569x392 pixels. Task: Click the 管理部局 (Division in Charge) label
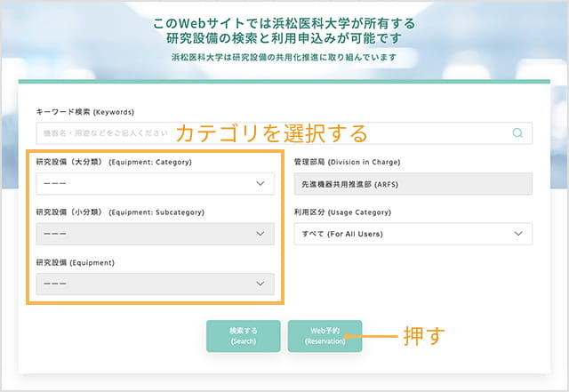tap(347, 163)
